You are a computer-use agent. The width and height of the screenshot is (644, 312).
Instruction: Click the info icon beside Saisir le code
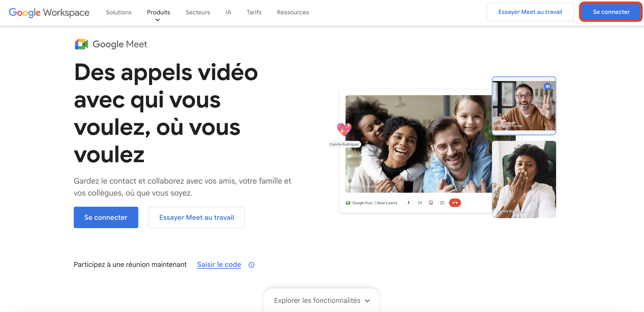tap(251, 265)
